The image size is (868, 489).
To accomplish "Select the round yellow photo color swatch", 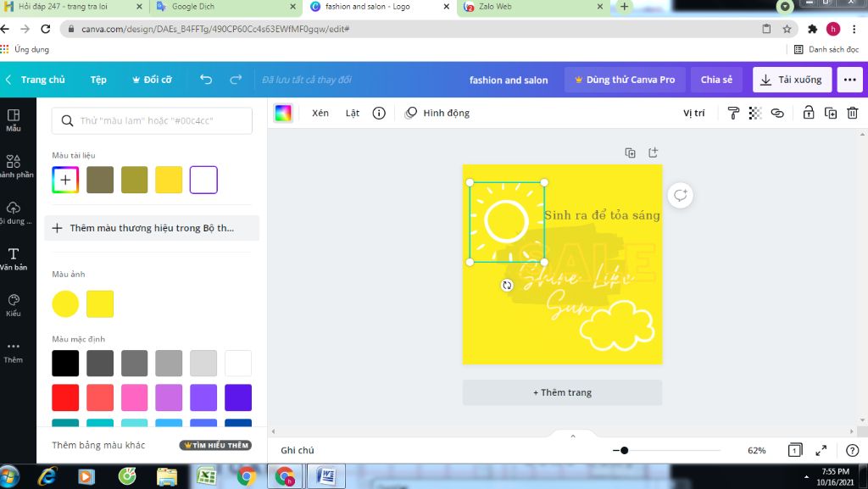I will click(x=65, y=303).
